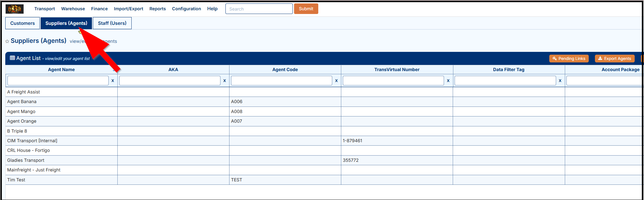Viewport: 644px width, 200px height.
Task: Expand the Reports menu
Action: [157, 9]
